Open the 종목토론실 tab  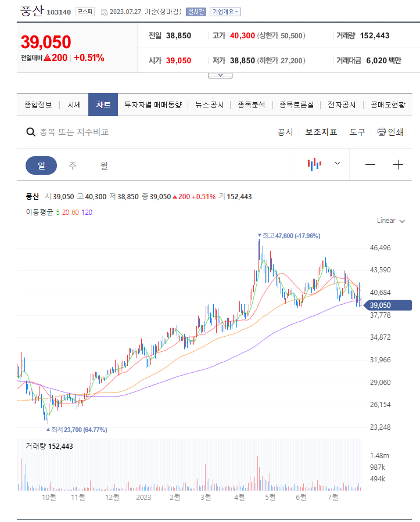click(296, 105)
